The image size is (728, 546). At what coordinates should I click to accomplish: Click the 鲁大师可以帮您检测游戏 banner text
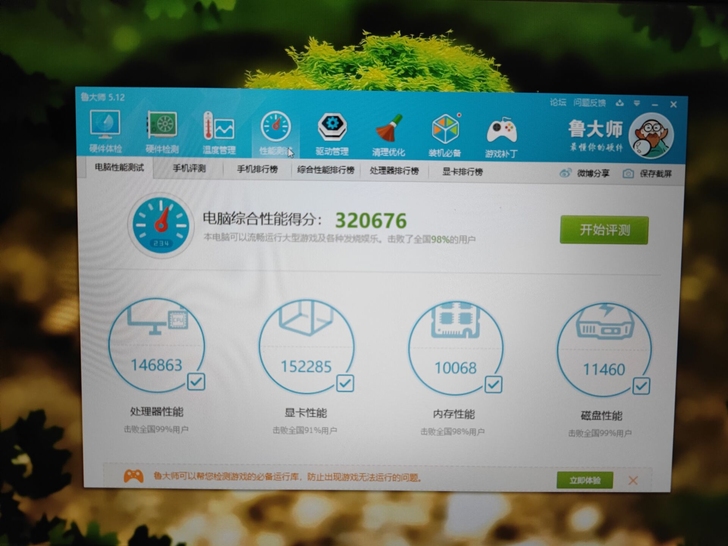(287, 477)
